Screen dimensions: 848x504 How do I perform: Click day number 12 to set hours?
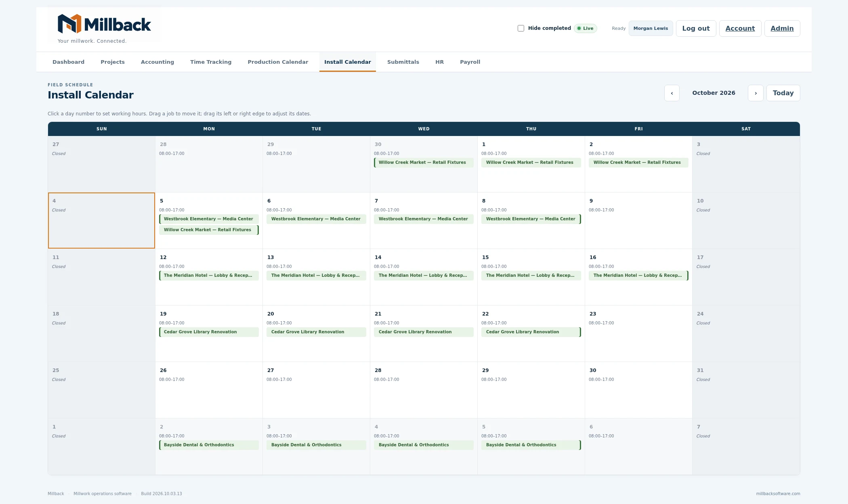pos(163,257)
